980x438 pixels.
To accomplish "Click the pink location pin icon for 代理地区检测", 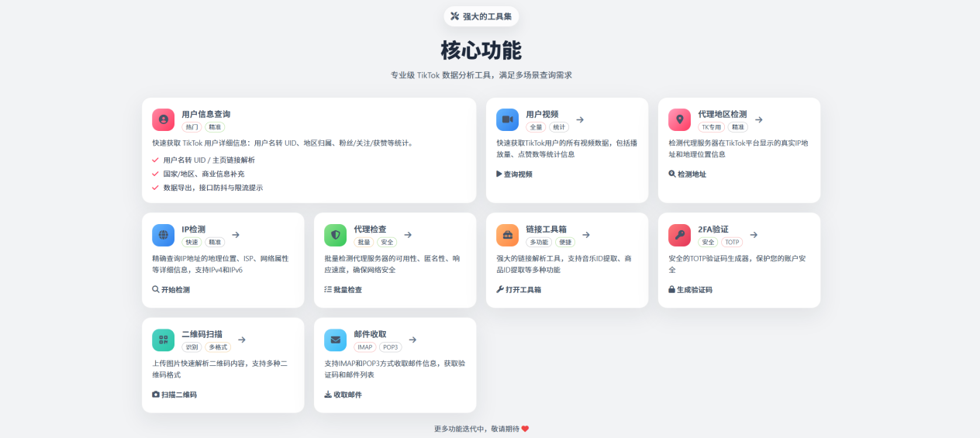I will pyautogui.click(x=679, y=119).
